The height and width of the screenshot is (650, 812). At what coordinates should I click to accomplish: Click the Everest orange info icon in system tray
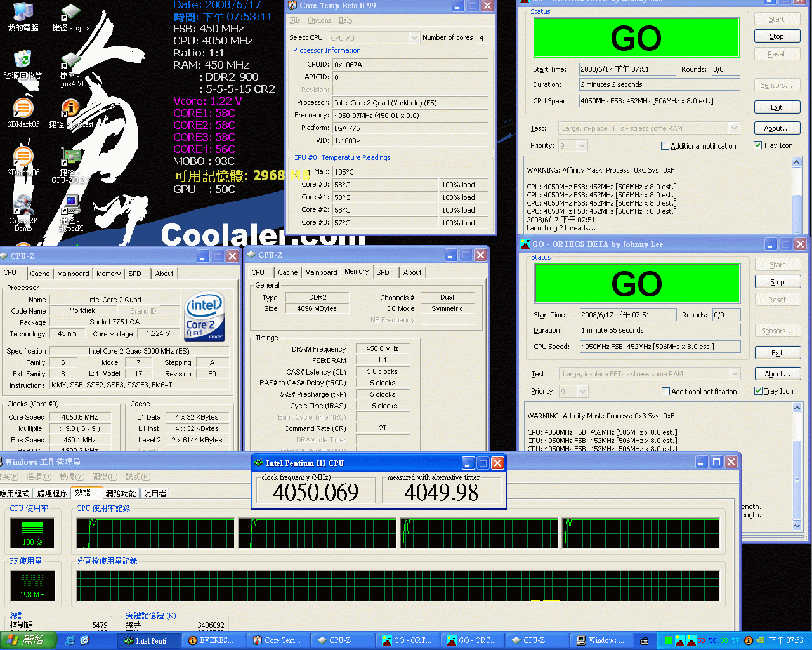[x=748, y=640]
